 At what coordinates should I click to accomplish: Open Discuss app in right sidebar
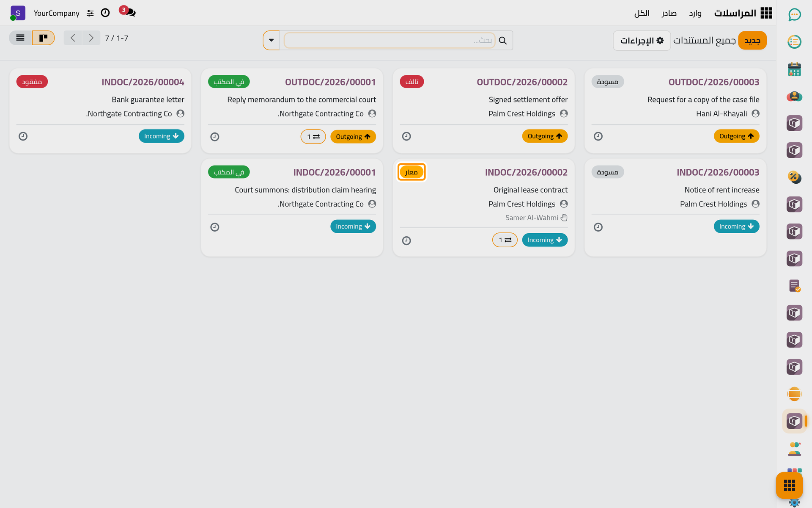(794, 15)
